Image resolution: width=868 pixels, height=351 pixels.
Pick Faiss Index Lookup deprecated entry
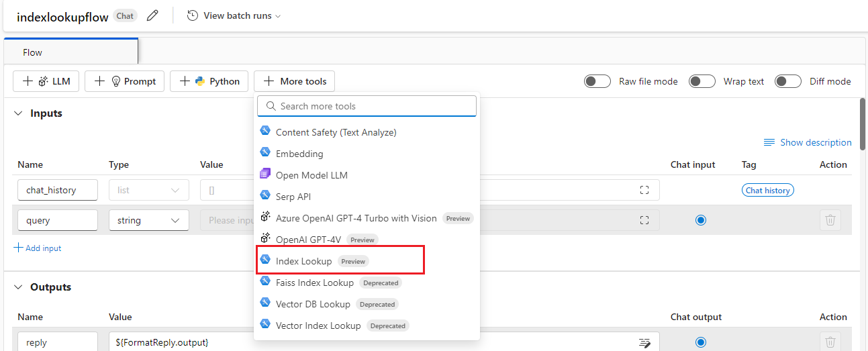[367, 283]
